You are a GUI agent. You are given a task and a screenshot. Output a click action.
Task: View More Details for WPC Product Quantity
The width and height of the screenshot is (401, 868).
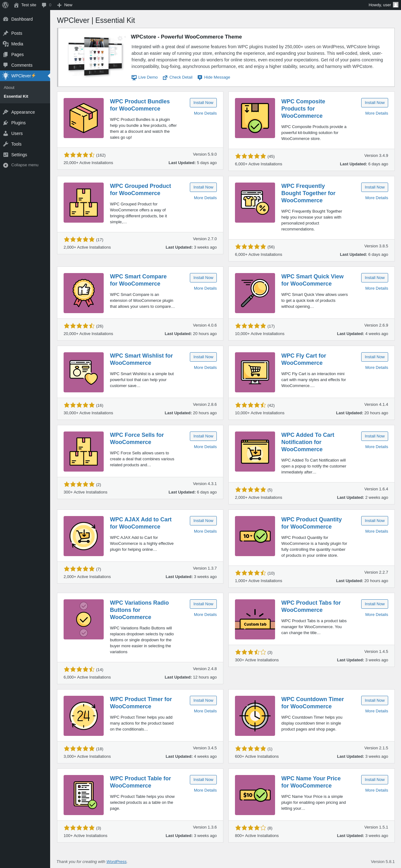click(x=377, y=531)
